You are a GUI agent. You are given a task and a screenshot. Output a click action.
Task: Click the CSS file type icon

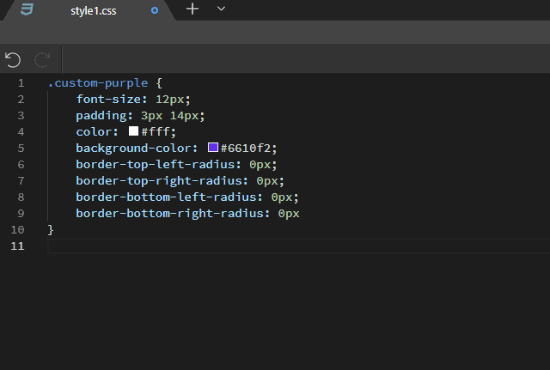point(27,9)
